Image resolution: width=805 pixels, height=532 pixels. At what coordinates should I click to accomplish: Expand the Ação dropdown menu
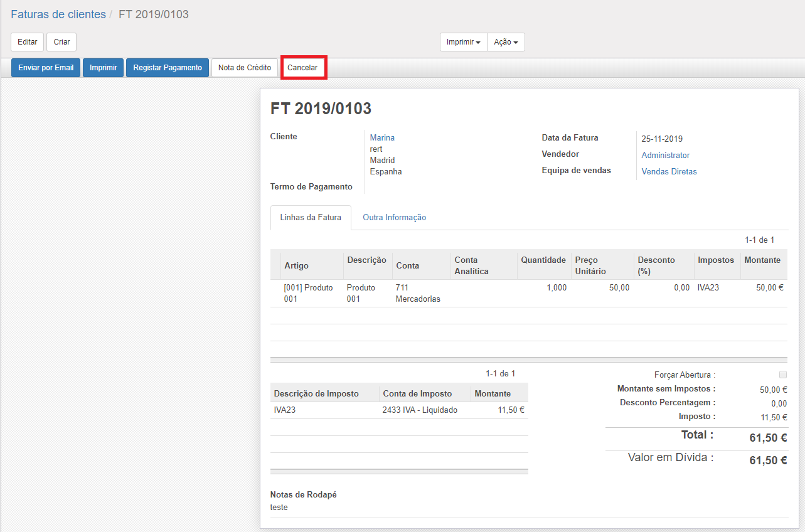[506, 42]
